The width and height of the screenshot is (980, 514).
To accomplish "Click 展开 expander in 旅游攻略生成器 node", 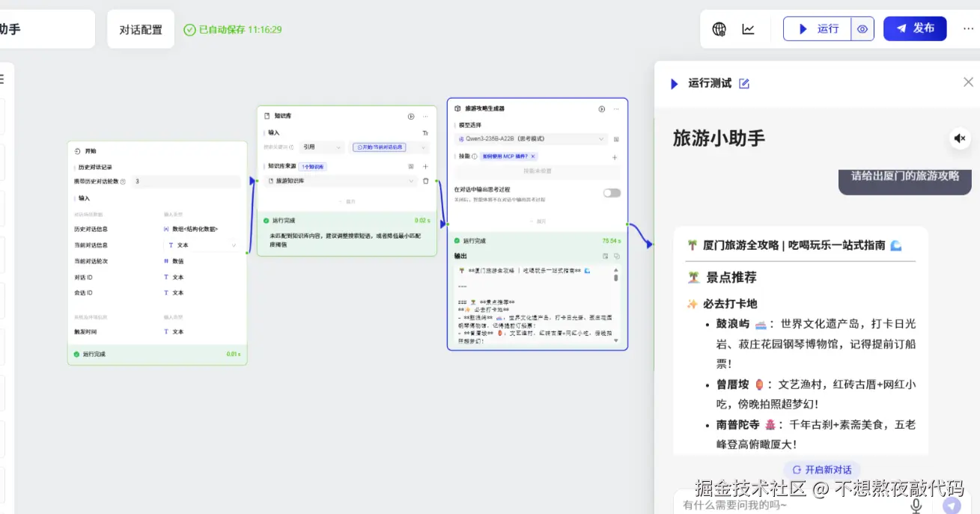I will 538,221.
